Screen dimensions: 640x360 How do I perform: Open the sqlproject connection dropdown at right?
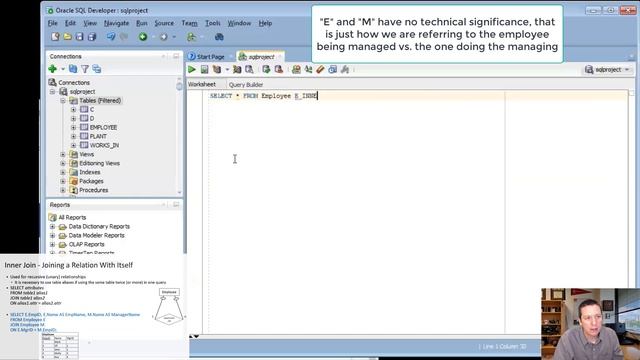tap(627, 70)
